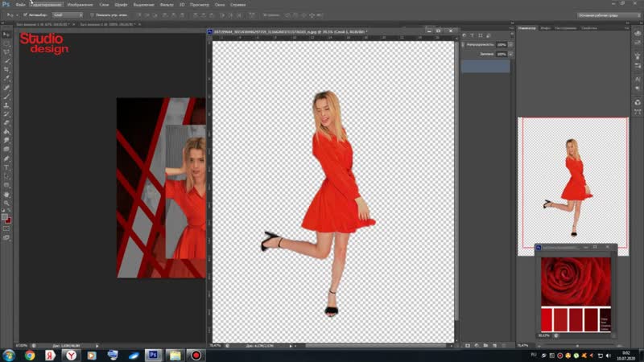This screenshot has width=644, height=362.
Task: Select the Zoom magnifier tool
Action: click(x=6, y=202)
